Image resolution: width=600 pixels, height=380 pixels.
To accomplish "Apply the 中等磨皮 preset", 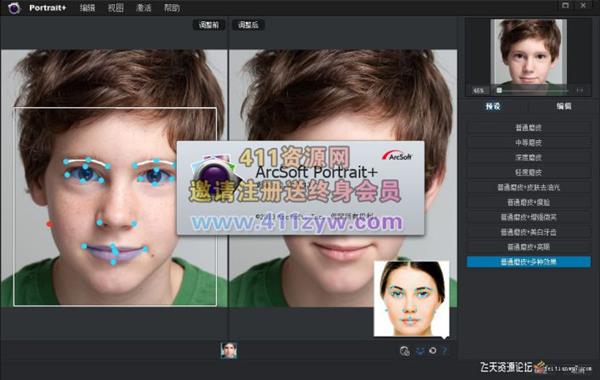I will click(x=528, y=142).
